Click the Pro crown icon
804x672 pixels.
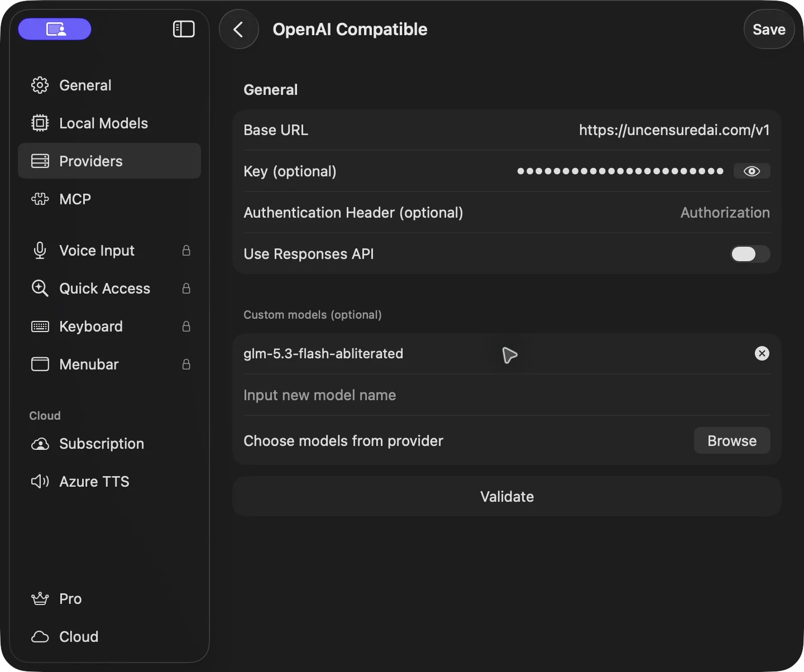point(40,599)
